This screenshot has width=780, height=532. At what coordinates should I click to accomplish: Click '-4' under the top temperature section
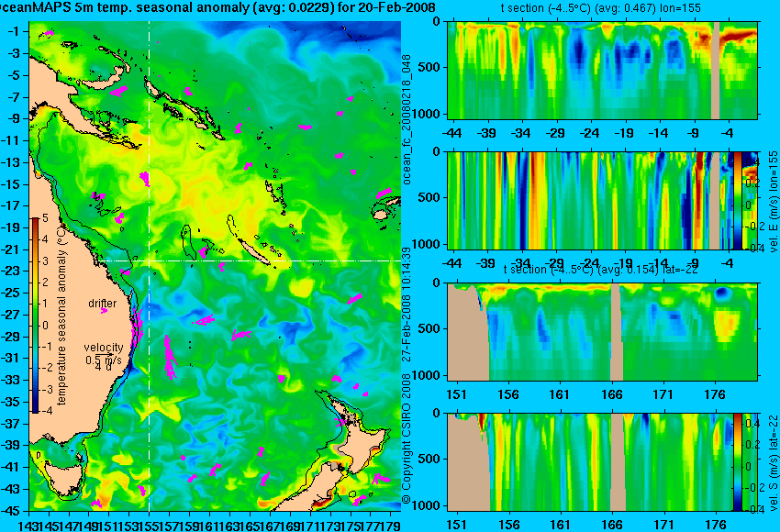pos(728,133)
